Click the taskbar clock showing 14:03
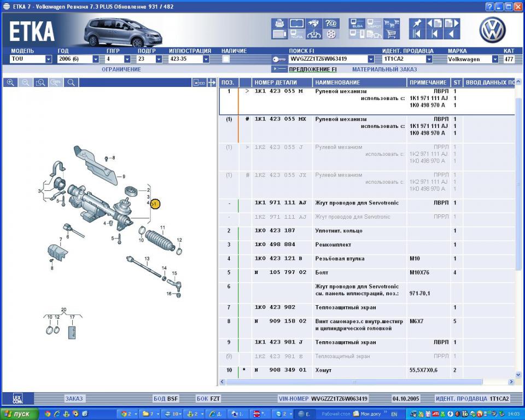This screenshot has width=525, height=420. (x=514, y=415)
